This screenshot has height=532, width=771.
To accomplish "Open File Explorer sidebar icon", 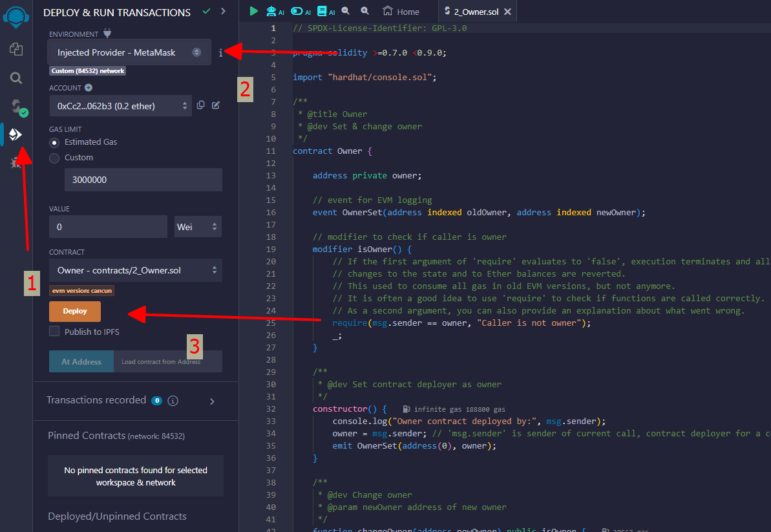I will pyautogui.click(x=16, y=48).
